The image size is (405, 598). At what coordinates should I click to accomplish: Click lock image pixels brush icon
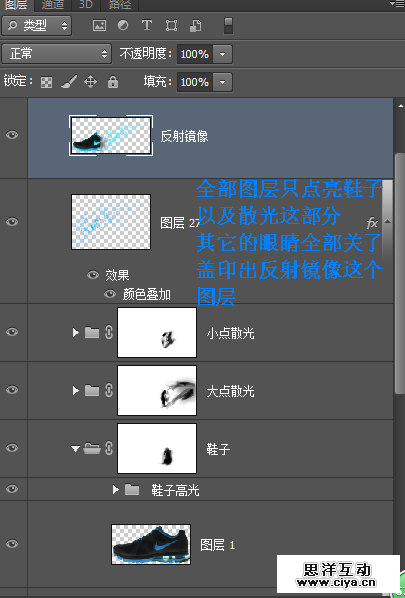[69, 82]
